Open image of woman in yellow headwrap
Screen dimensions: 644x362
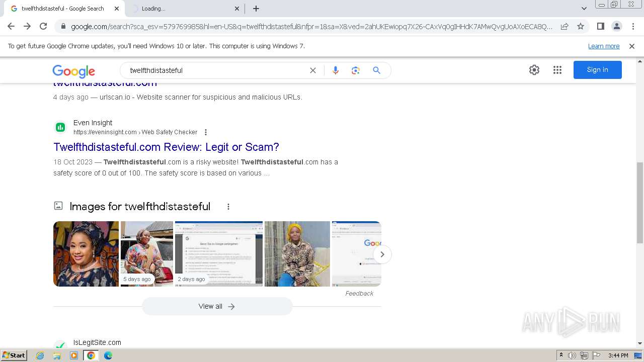297,254
